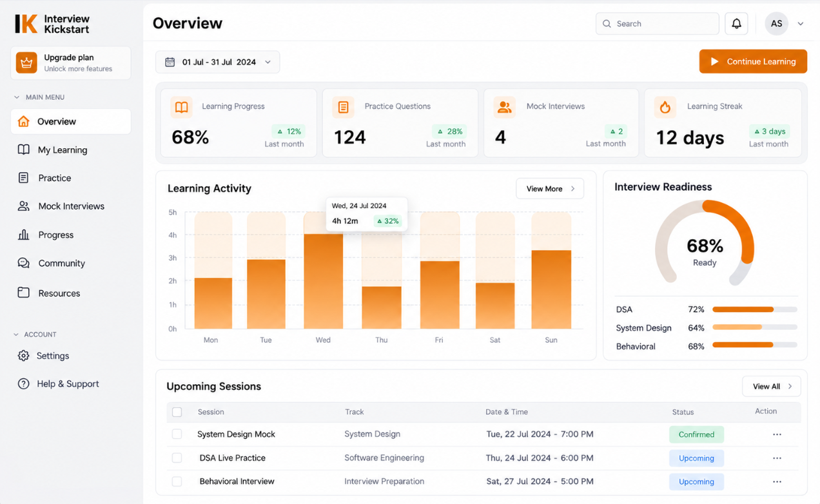Check the System Design Mock row checkbox
820x504 pixels.
point(177,434)
